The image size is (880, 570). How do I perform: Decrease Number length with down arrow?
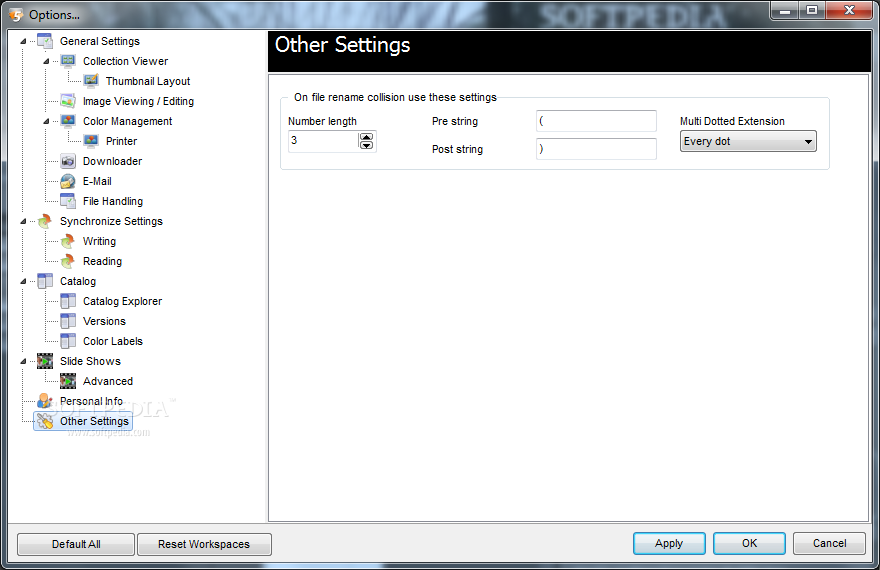[x=366, y=145]
